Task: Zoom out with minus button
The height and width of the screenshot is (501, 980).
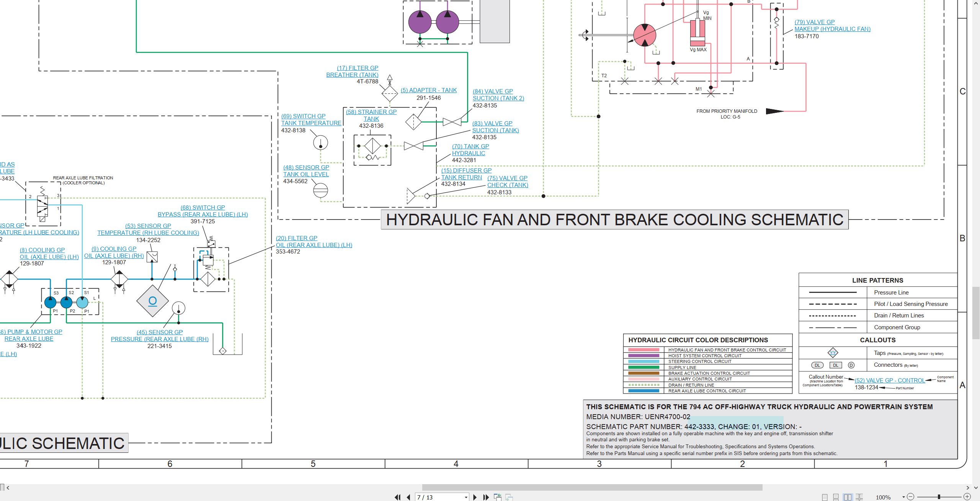Action: click(911, 497)
